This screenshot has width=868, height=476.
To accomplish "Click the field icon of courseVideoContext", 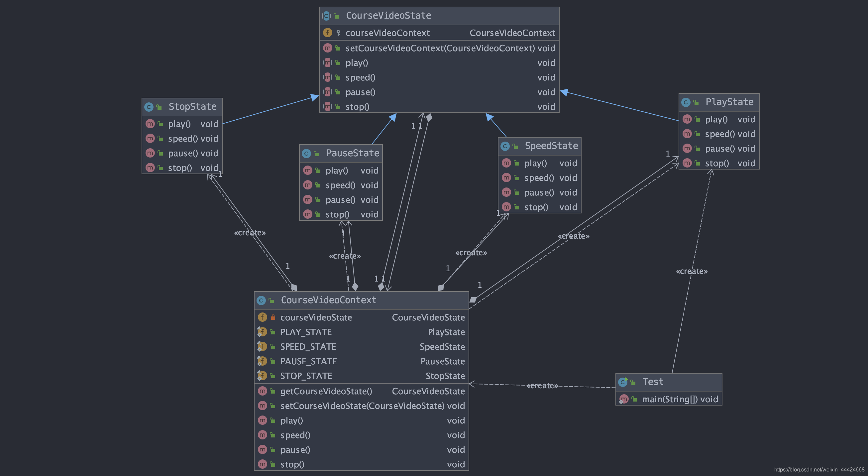I will pyautogui.click(x=328, y=33).
